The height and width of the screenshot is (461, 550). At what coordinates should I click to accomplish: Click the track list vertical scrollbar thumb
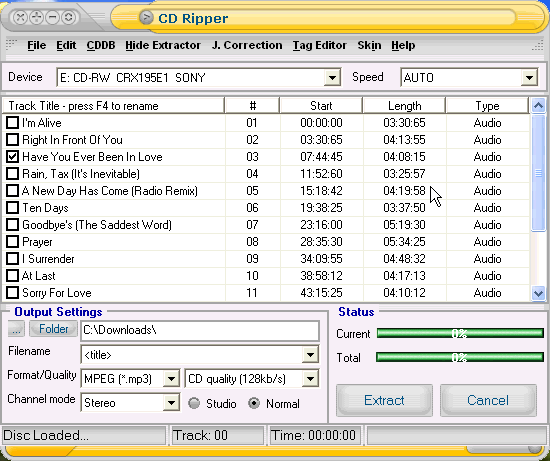click(538, 173)
